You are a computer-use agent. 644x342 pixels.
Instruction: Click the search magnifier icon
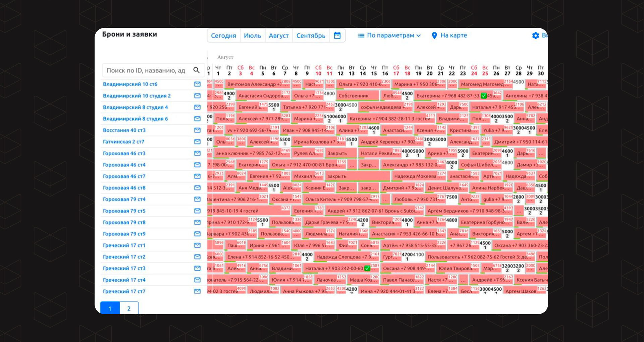197,70
